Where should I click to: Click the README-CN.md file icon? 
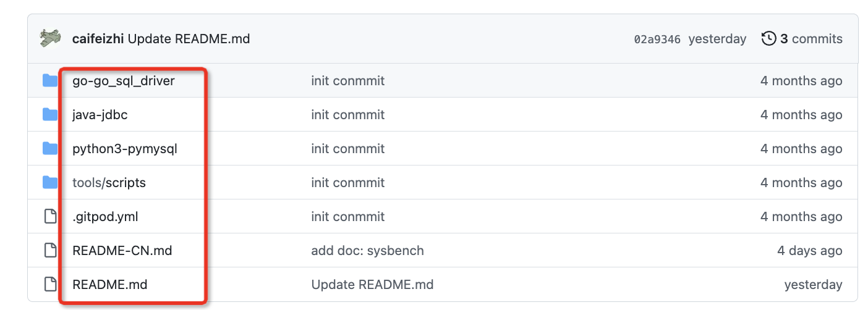50,251
